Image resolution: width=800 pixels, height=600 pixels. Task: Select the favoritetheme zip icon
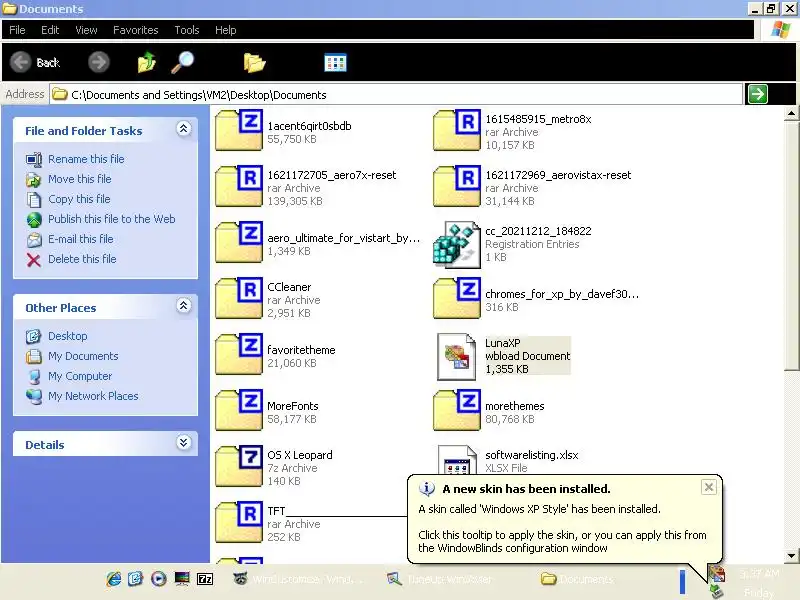click(x=239, y=355)
